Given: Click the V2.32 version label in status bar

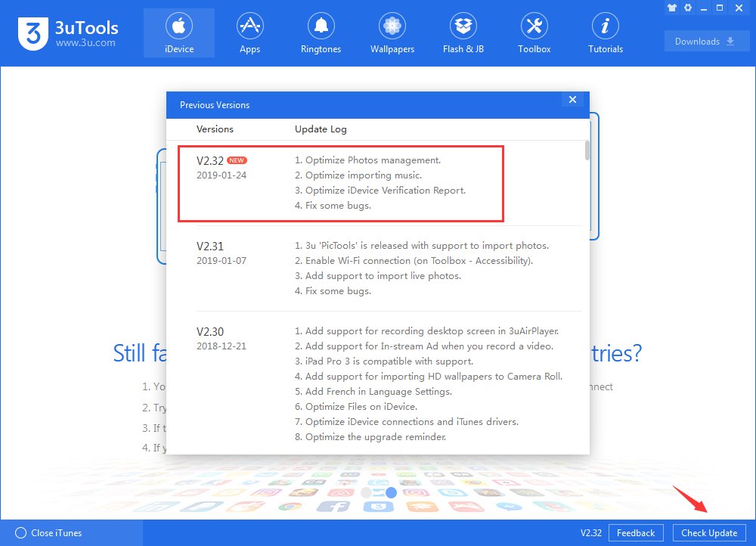Looking at the screenshot, I should pos(591,533).
